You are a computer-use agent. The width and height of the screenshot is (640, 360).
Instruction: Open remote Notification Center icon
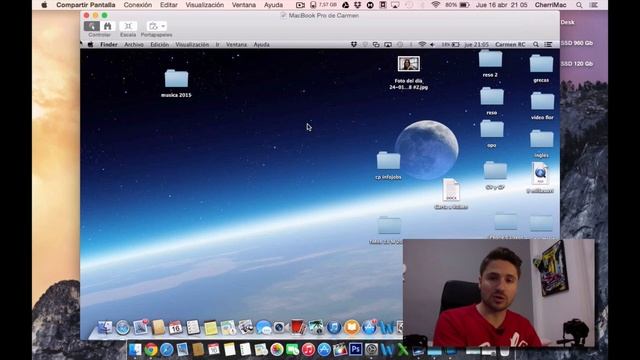(548, 44)
